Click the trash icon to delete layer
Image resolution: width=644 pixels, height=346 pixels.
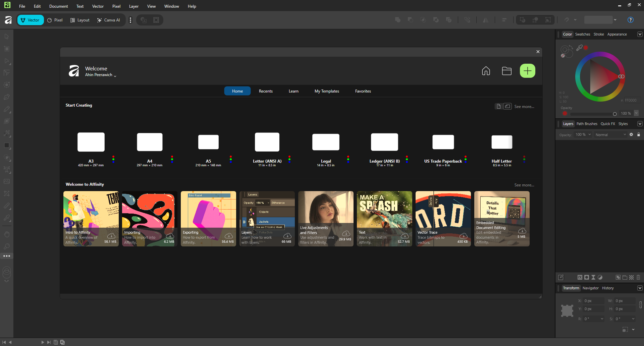coord(638,277)
